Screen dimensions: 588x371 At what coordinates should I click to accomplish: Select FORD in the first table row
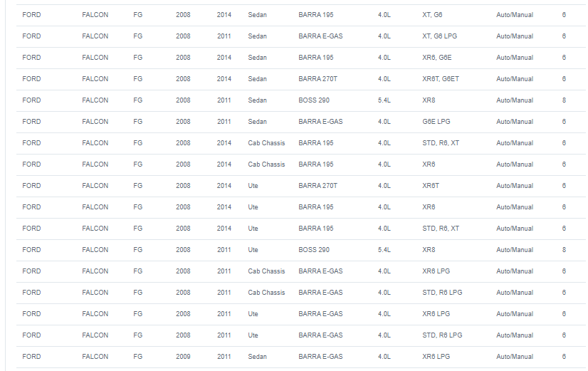(x=31, y=15)
